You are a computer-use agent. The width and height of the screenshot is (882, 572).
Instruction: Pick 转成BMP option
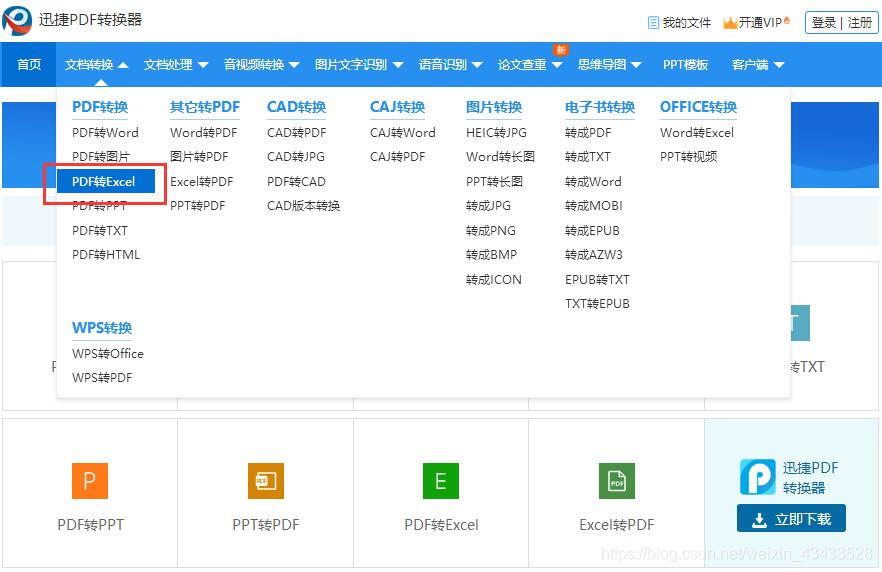(491, 255)
